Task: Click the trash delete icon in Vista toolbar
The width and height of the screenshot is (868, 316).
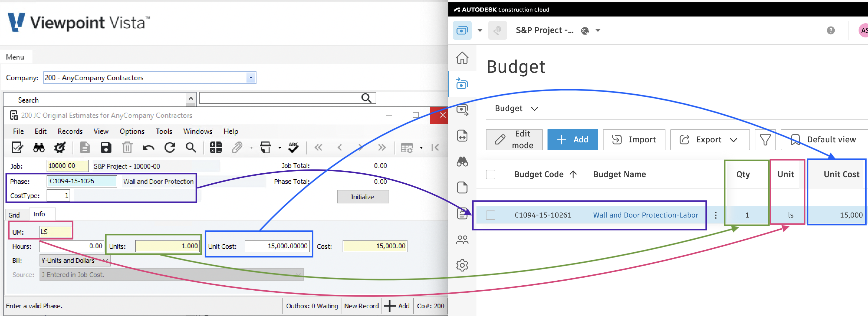Action: [127, 148]
